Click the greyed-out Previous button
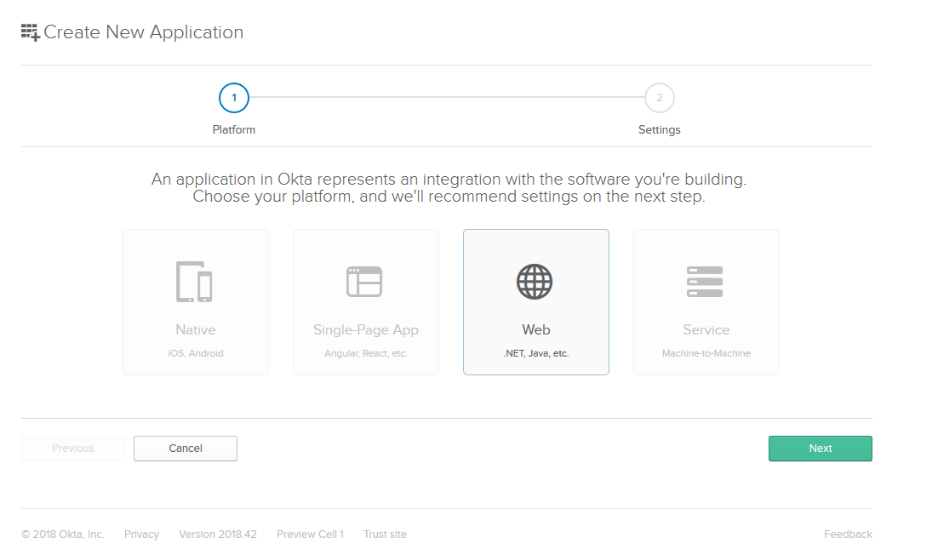This screenshot has width=938, height=560. [73, 449]
